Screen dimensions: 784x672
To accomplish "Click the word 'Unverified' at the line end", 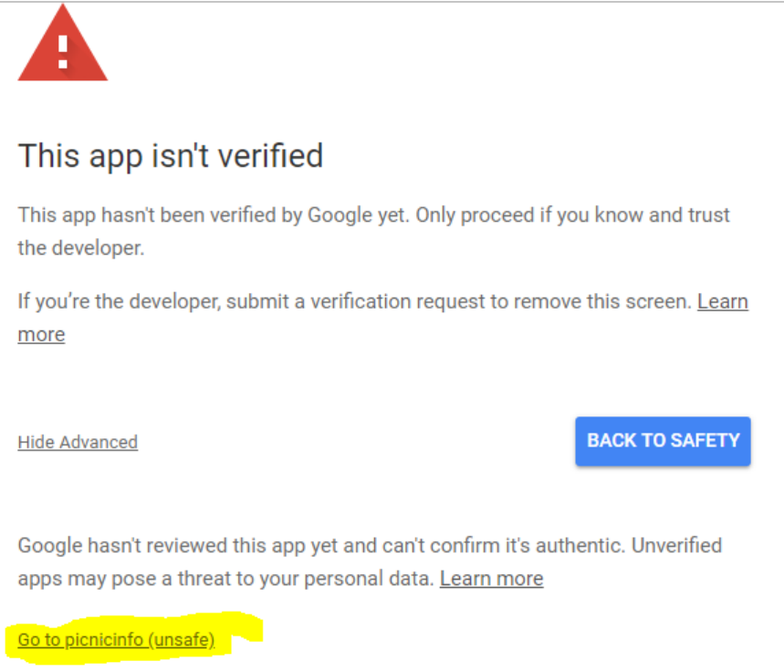I will click(676, 545).
